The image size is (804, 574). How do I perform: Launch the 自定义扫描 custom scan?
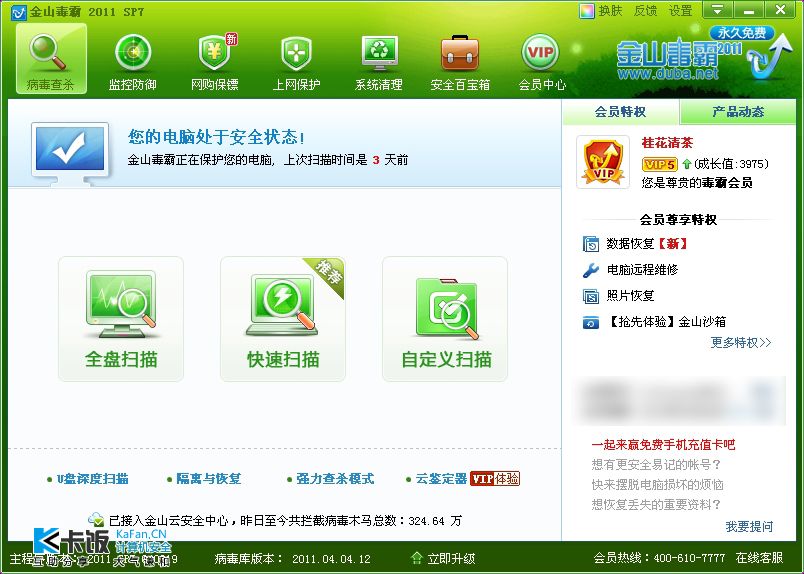pyautogui.click(x=445, y=319)
